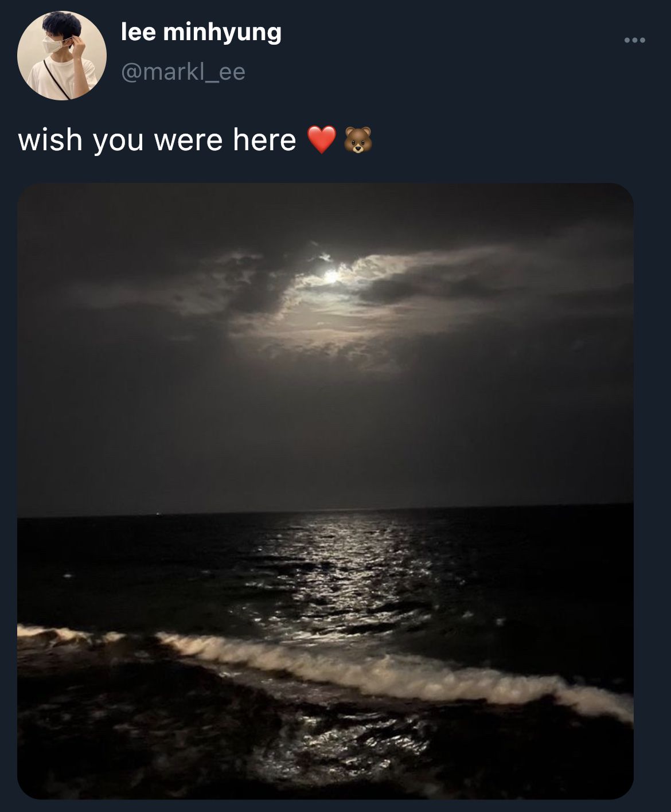
Task: Click the bright moon in the photo
Action: pos(331,277)
